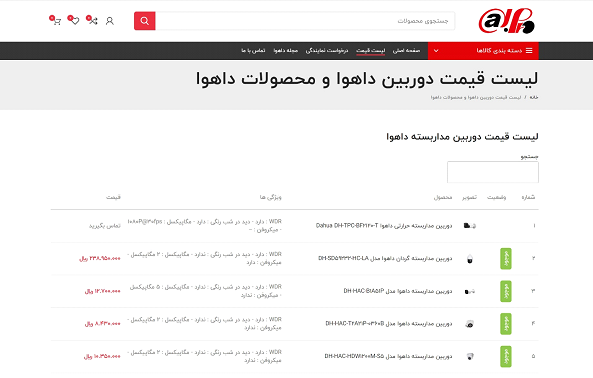Open مجله داهوا in the navigation bar
593x378 pixels.
click(x=286, y=51)
